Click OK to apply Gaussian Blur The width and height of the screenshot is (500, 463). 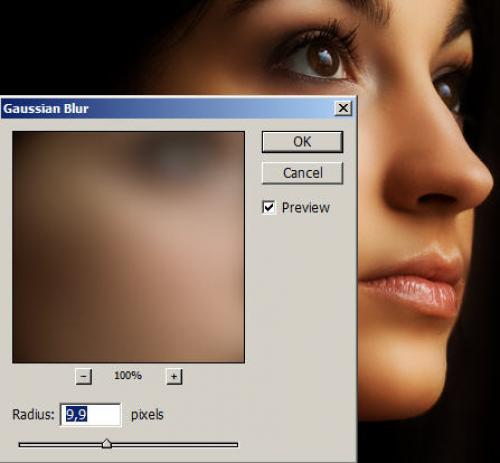pyautogui.click(x=302, y=142)
